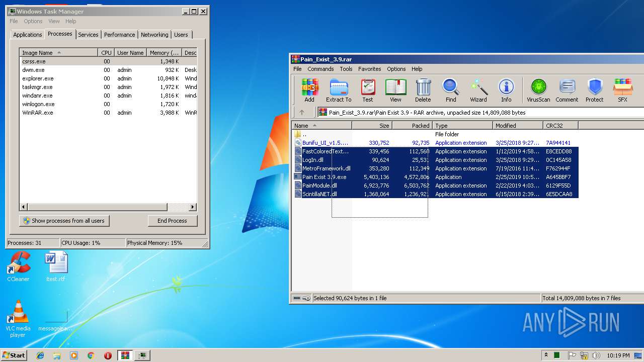This screenshot has width=644, height=362.
Task: Switch to the Performance tab
Action: pos(119,35)
